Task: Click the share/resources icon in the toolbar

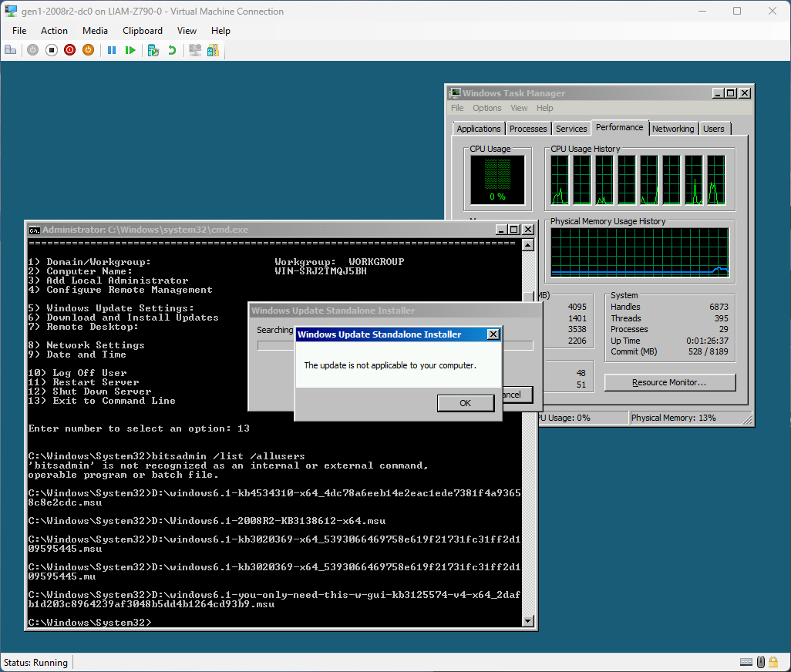Action: 214,50
